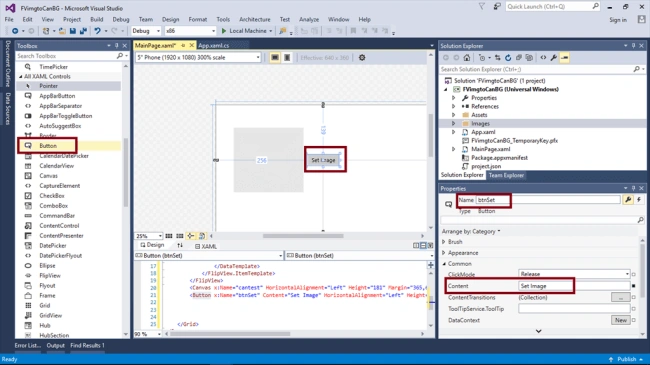
Task: Select vertical split view icon
Action: click(416, 246)
